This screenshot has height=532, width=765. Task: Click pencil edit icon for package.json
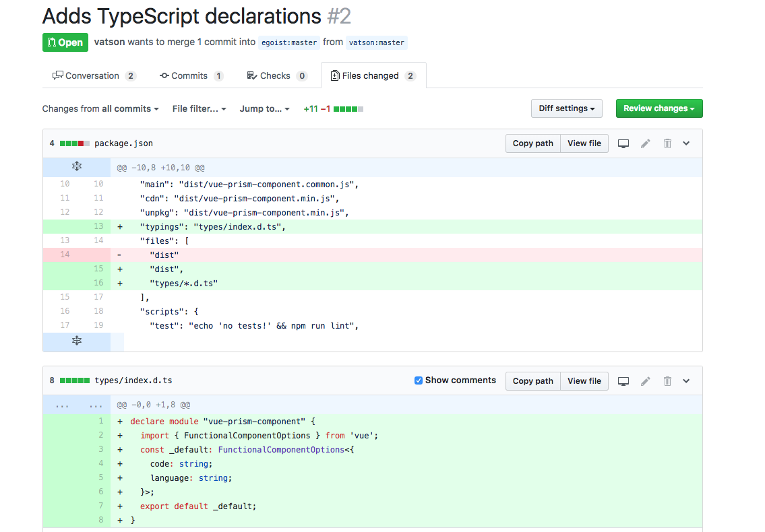pyautogui.click(x=646, y=143)
